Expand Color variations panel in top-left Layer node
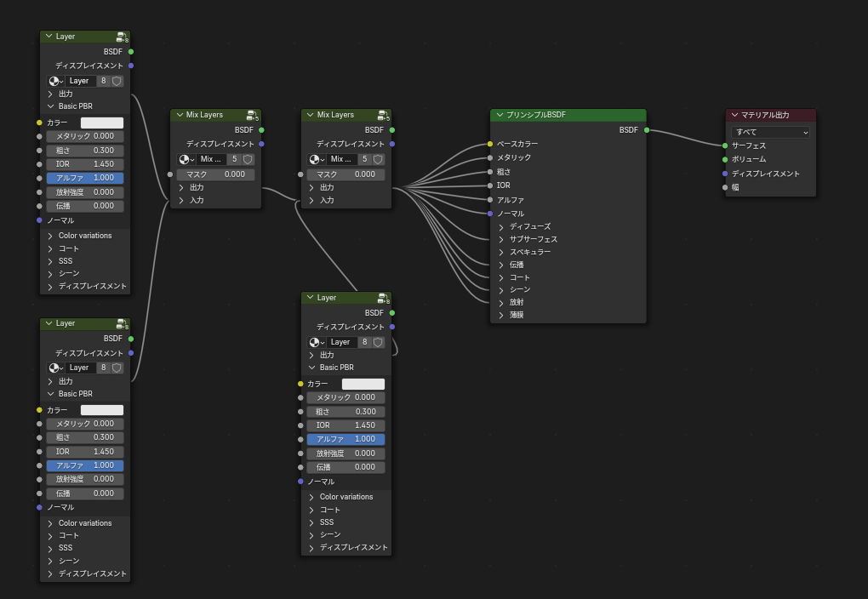The image size is (868, 599). tap(50, 236)
